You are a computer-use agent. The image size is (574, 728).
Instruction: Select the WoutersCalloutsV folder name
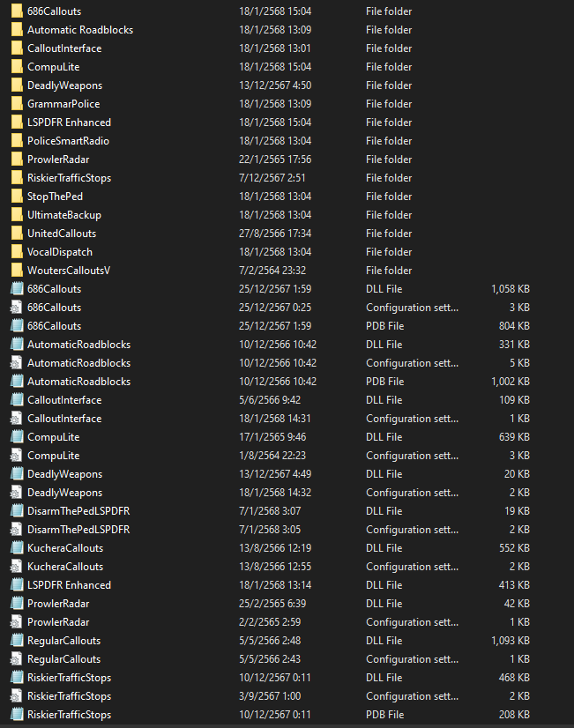click(x=69, y=271)
